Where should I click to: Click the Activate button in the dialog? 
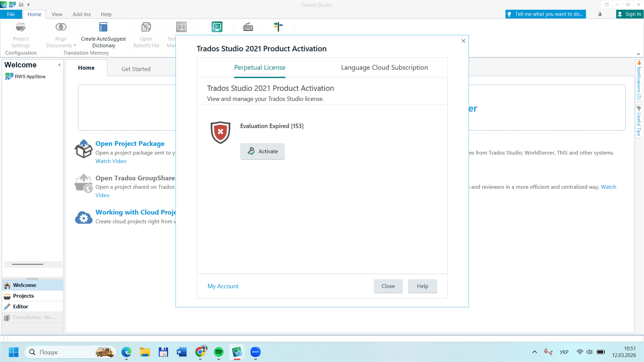pos(262,151)
